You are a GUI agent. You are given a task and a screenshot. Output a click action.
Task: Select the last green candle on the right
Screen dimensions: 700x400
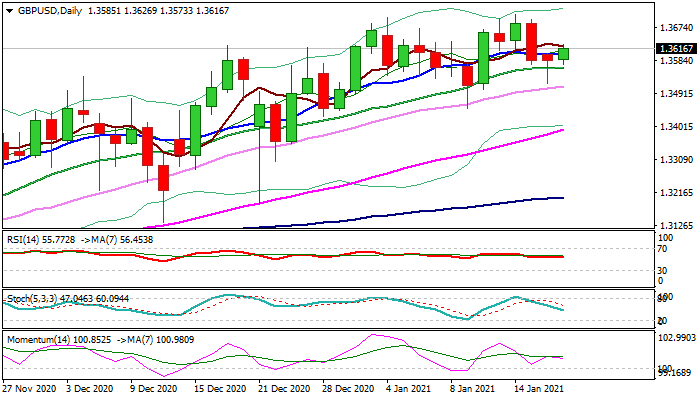[x=564, y=54]
